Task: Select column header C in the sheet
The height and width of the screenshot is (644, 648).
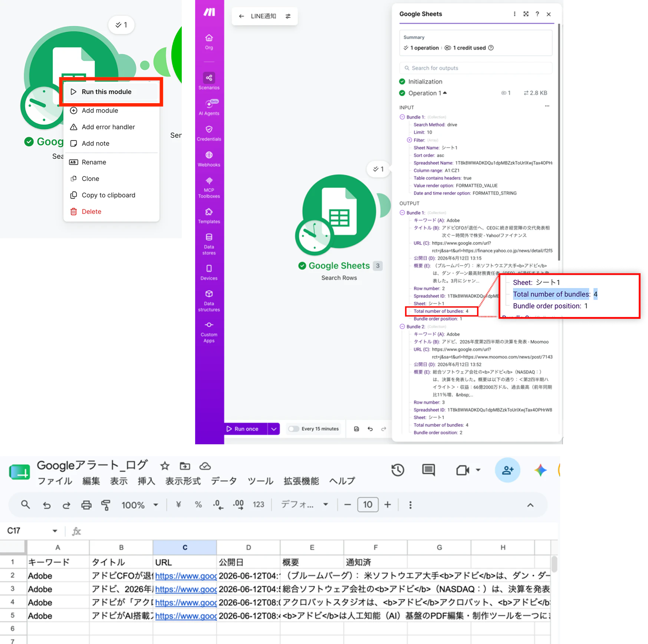Action: (185, 547)
